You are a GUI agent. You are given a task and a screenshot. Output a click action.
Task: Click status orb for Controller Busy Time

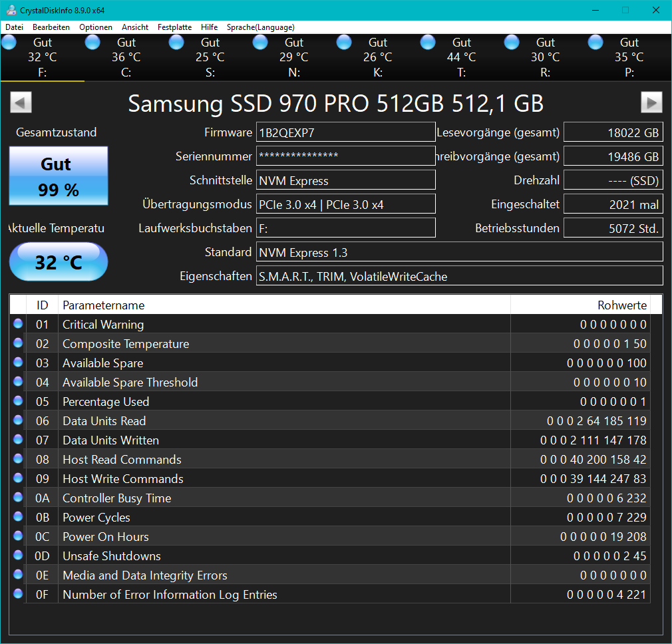click(18, 497)
